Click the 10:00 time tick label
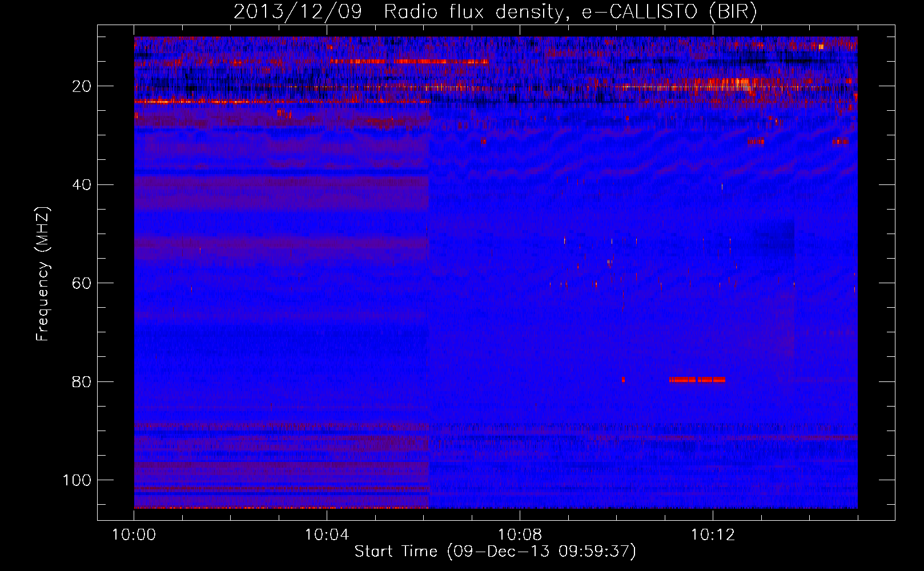The image size is (924, 571). [x=134, y=535]
